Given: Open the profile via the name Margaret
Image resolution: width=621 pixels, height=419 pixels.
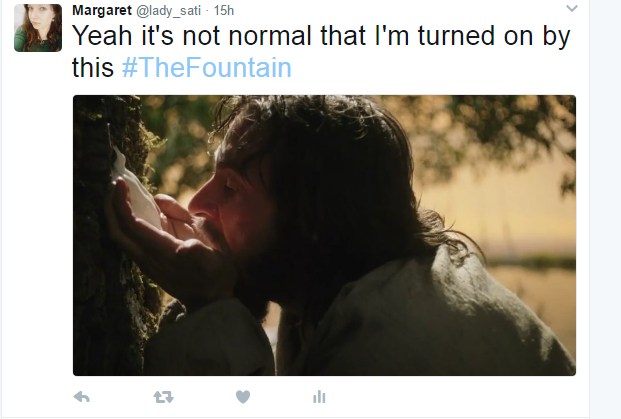Looking at the screenshot, I should (x=102, y=10).
